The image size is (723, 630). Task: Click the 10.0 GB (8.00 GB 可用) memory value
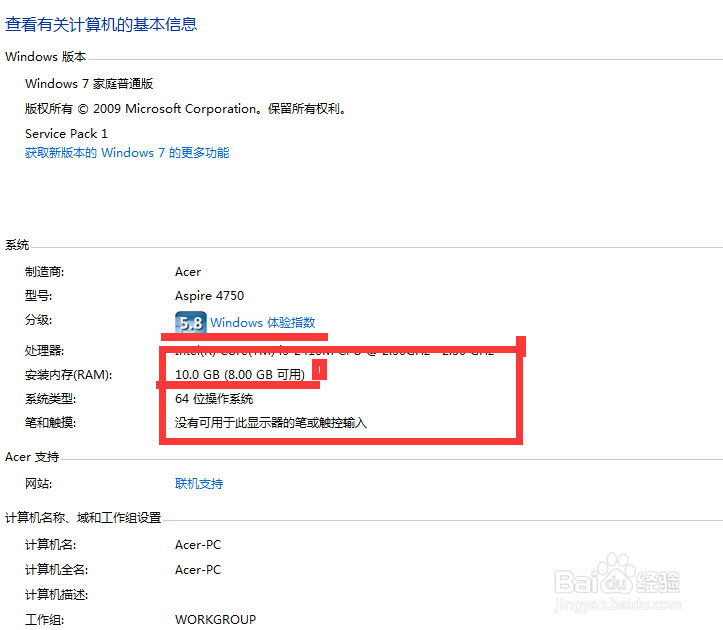(240, 374)
